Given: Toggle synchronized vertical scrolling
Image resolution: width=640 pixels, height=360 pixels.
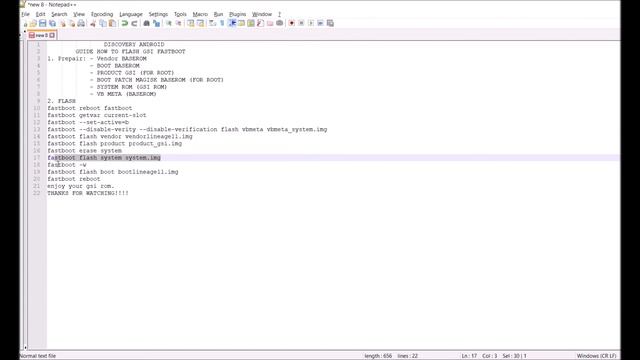Looking at the screenshot, I should tap(191, 23).
